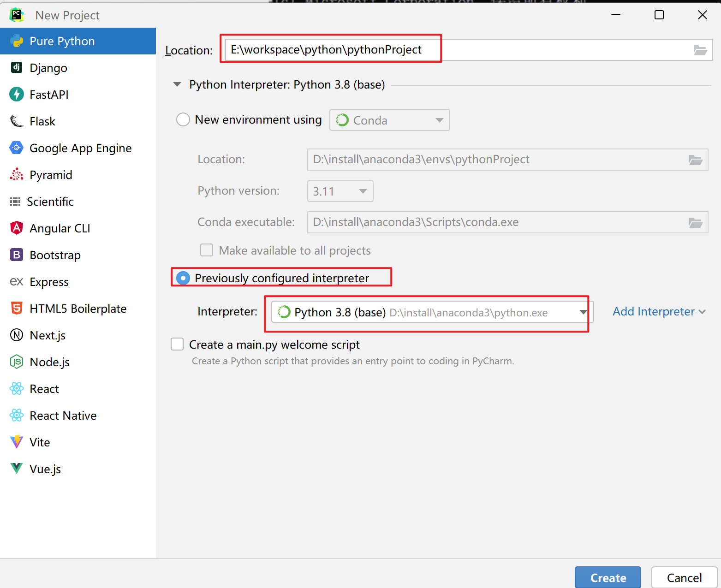
Task: Enable Create a main.py welcome script
Action: [178, 344]
